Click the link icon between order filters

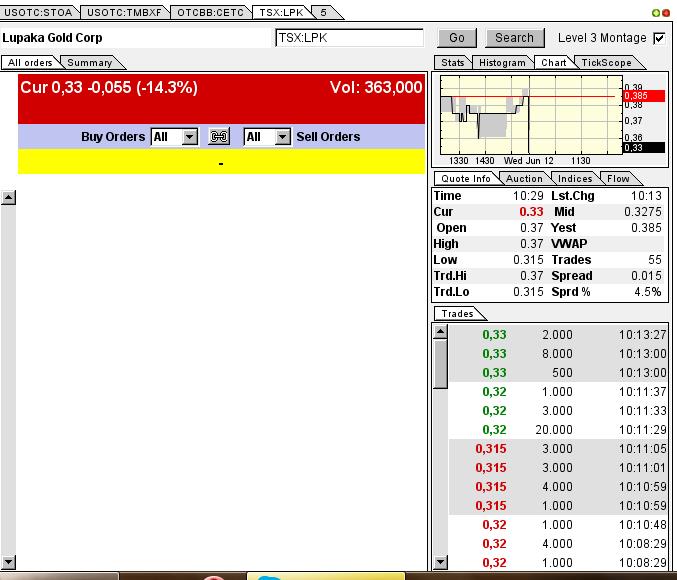pyautogui.click(x=219, y=137)
